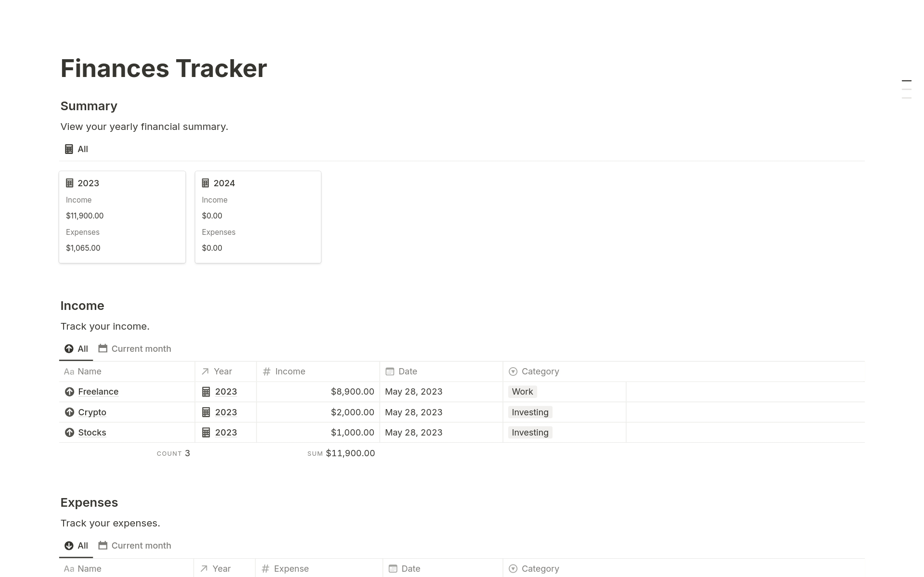Click the Stocks entry arrow icon
The width and height of the screenshot is (924, 577).
tap(69, 432)
